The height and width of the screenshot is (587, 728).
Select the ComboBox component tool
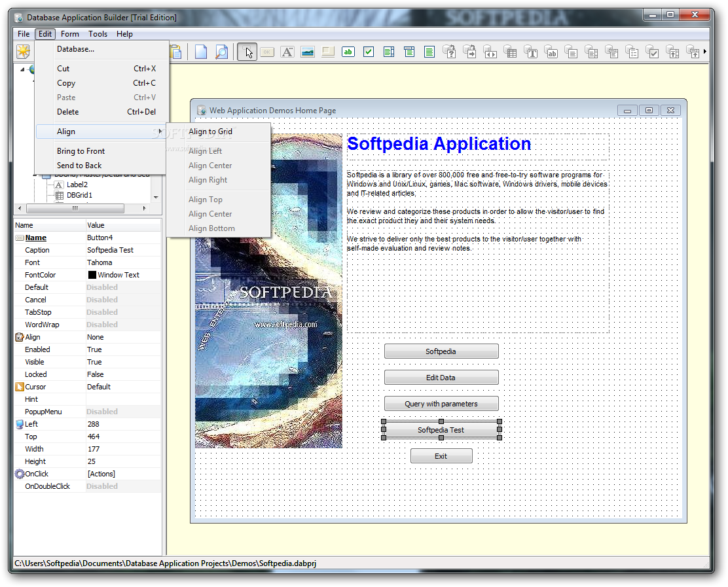pos(409,52)
